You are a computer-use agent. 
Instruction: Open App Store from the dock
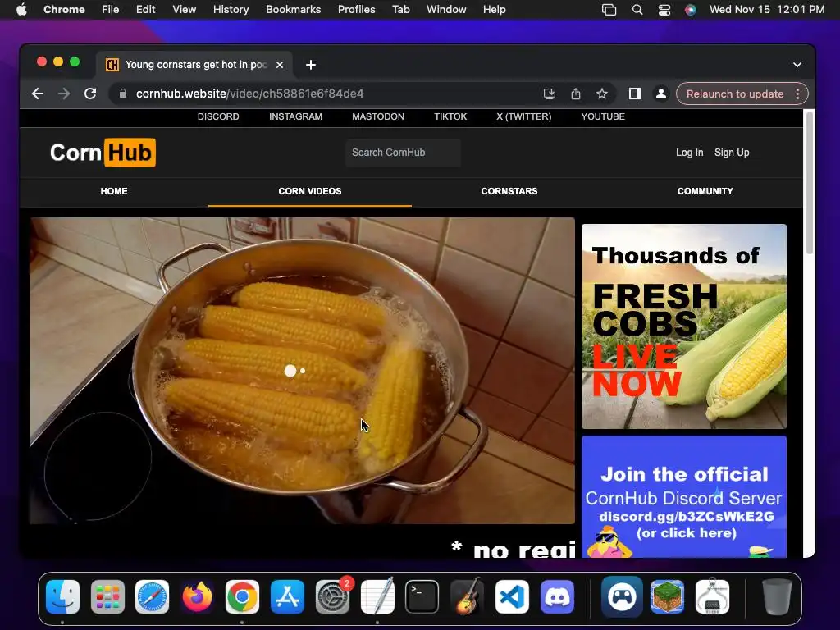[287, 597]
